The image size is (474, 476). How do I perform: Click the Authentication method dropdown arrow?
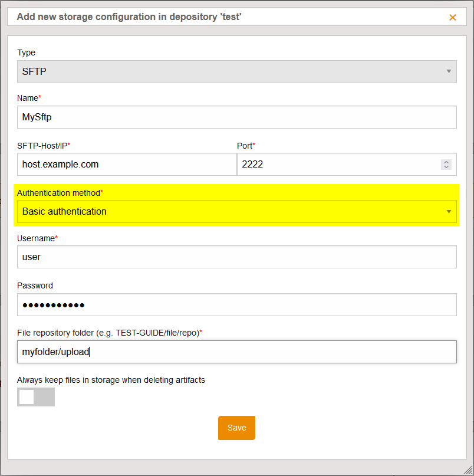click(x=448, y=211)
